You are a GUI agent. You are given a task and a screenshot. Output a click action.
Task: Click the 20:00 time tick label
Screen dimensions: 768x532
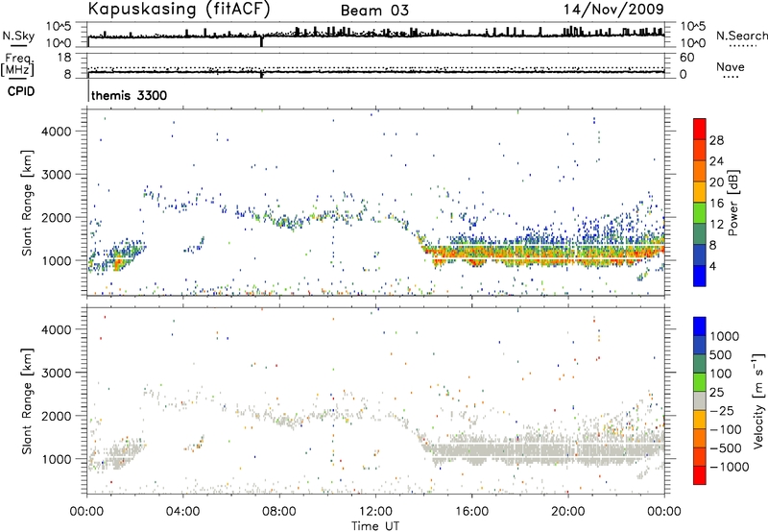(x=568, y=512)
